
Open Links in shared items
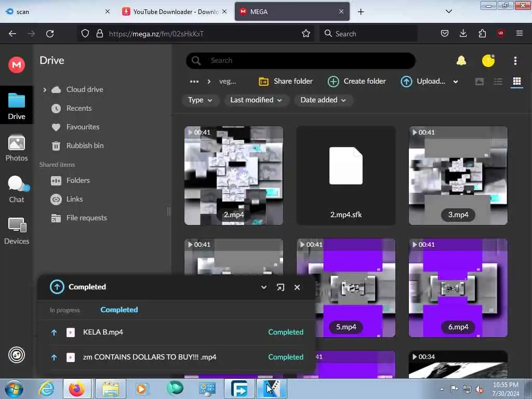coord(74,199)
